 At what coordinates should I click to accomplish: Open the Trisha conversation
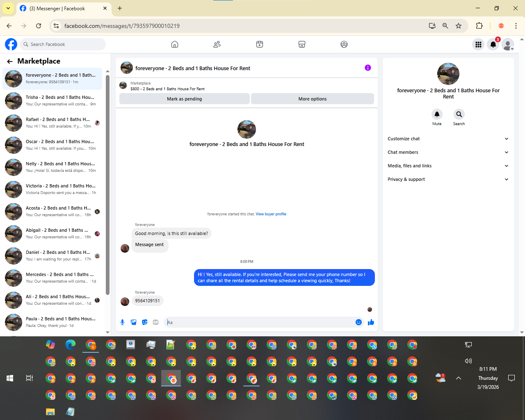52,100
